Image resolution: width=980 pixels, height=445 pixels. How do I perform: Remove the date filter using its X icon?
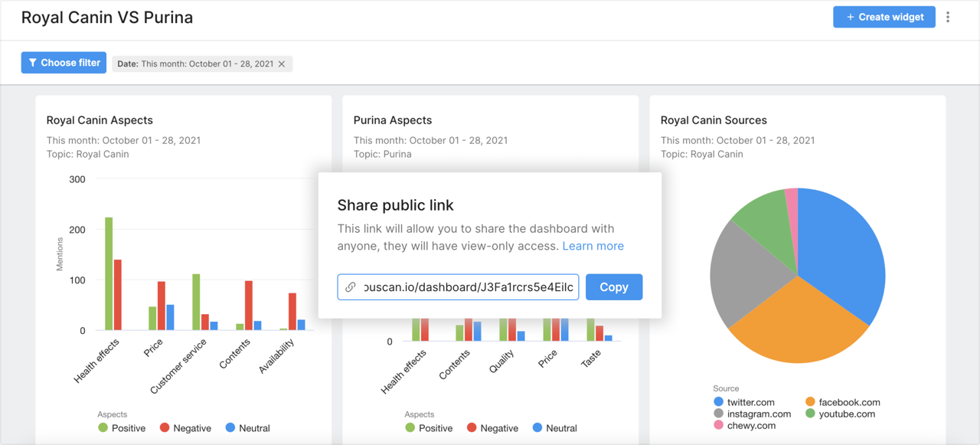pyautogui.click(x=282, y=64)
